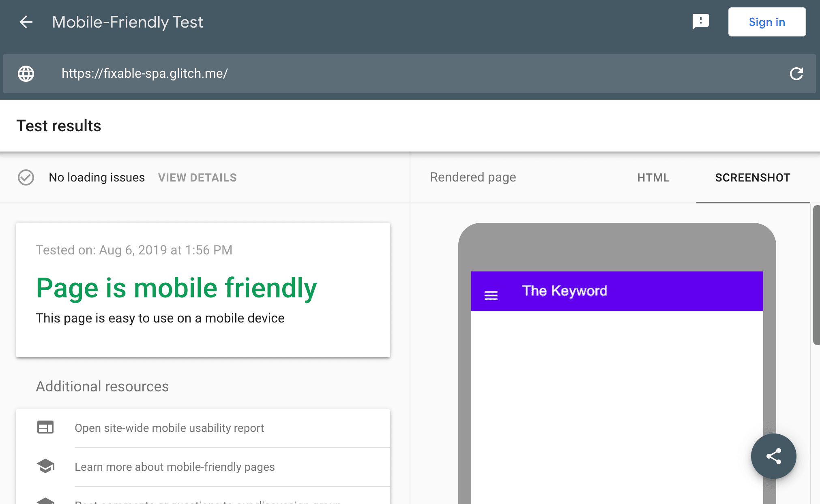
Task: Click the Rendered page tab
Action: (x=473, y=177)
